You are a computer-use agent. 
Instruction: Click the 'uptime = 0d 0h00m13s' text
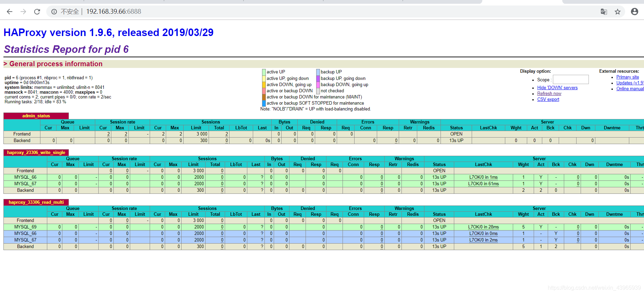[x=27, y=83]
